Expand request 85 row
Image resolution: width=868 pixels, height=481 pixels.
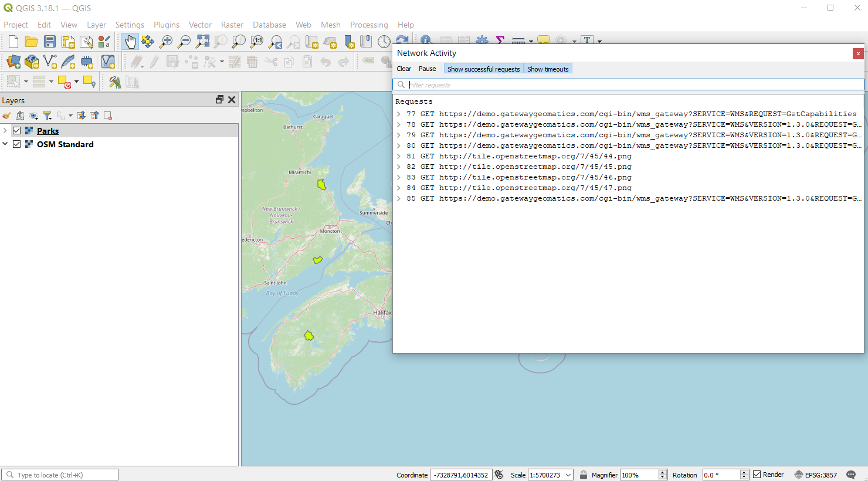(399, 198)
